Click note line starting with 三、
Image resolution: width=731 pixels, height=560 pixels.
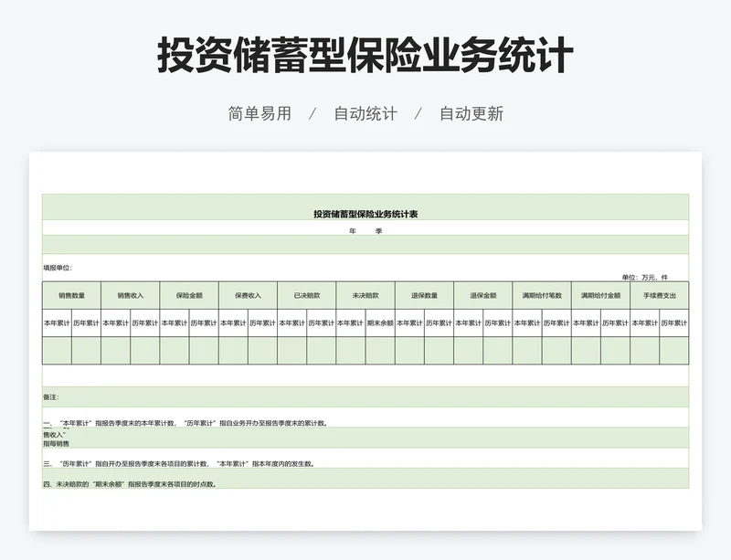pyautogui.click(x=179, y=464)
